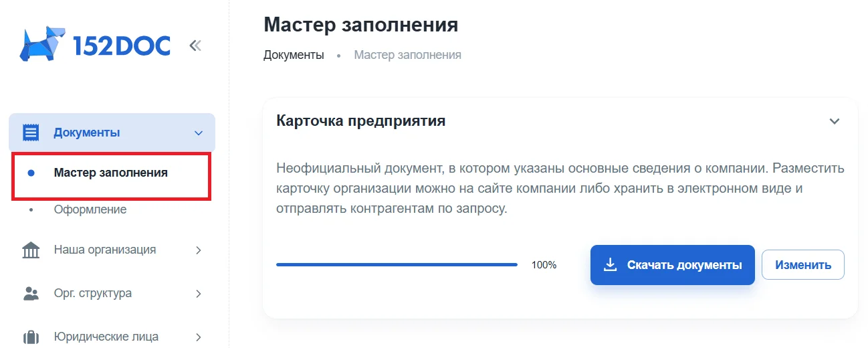
Task: Click download icon in Скачать документы
Action: [610, 265]
